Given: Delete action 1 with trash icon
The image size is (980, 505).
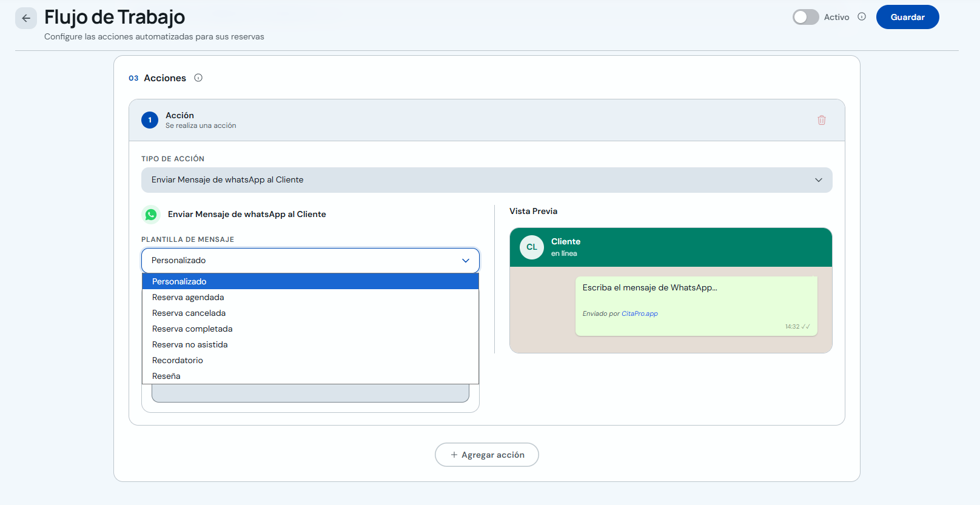Looking at the screenshot, I should click(x=822, y=120).
